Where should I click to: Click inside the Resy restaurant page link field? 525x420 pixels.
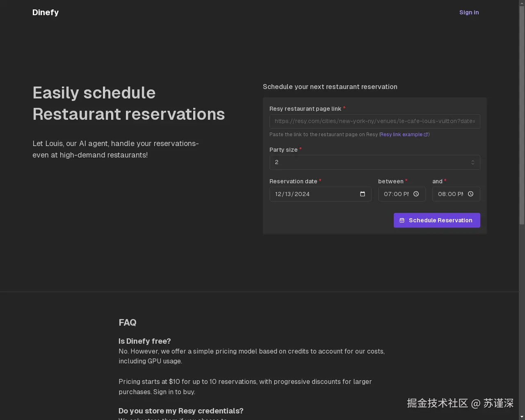coord(374,121)
